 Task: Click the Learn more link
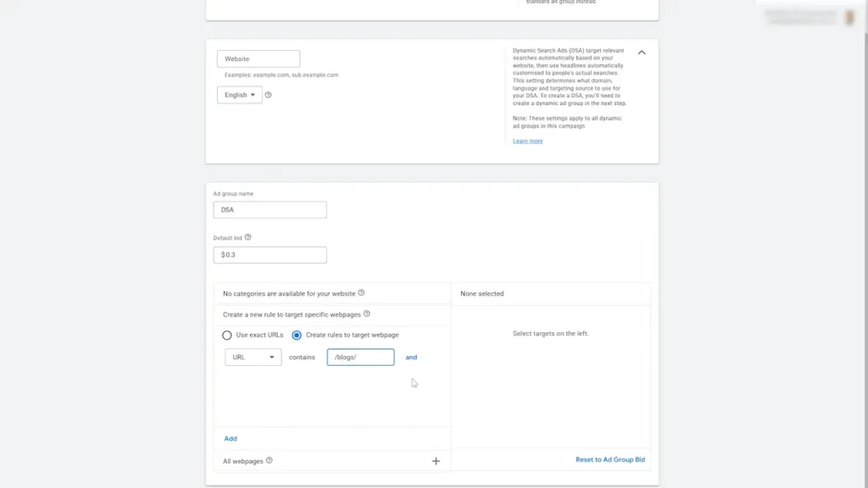point(527,141)
